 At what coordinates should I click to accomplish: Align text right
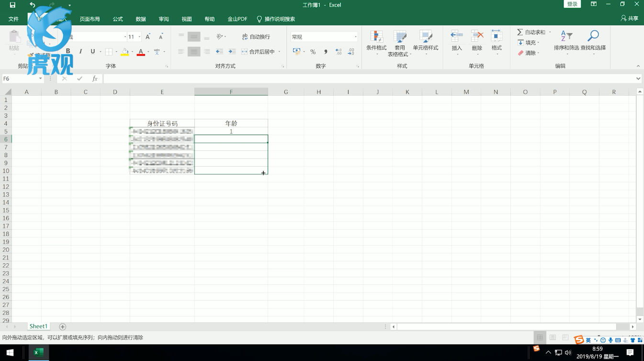pyautogui.click(x=207, y=51)
